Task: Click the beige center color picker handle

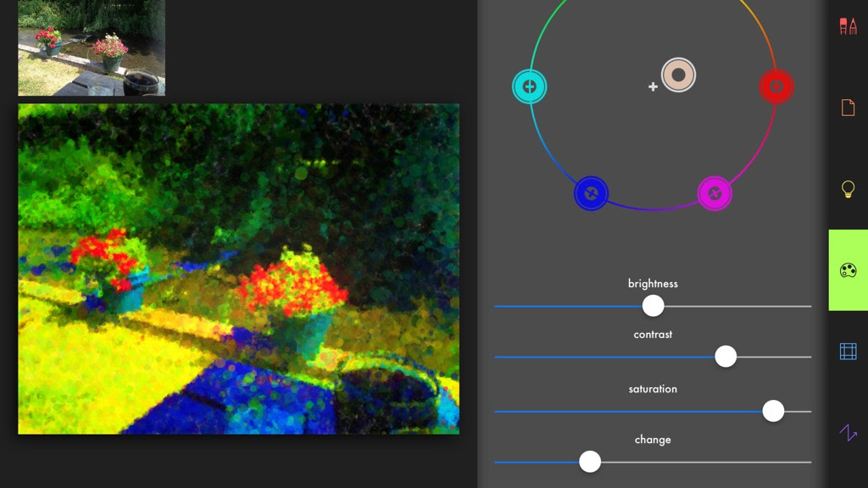Action: click(678, 75)
